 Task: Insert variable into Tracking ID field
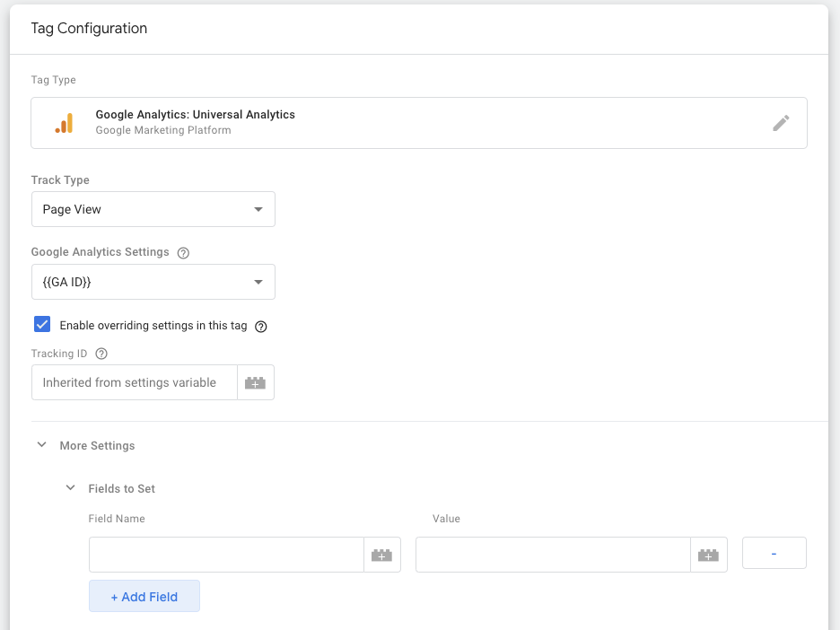click(256, 382)
